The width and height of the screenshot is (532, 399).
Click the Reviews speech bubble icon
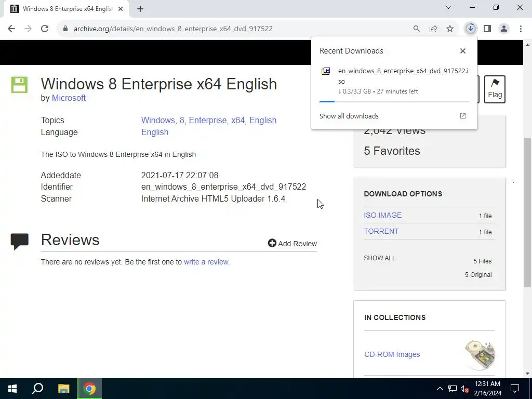pos(20,241)
